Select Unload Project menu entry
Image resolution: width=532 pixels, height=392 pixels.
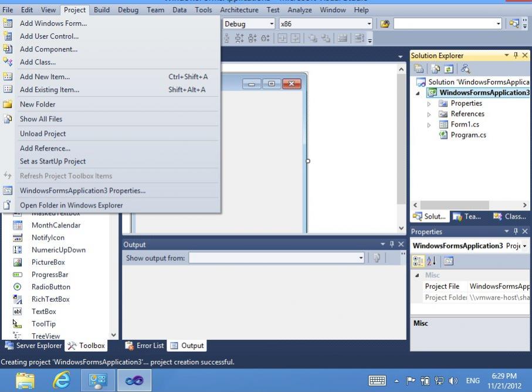[118, 134]
